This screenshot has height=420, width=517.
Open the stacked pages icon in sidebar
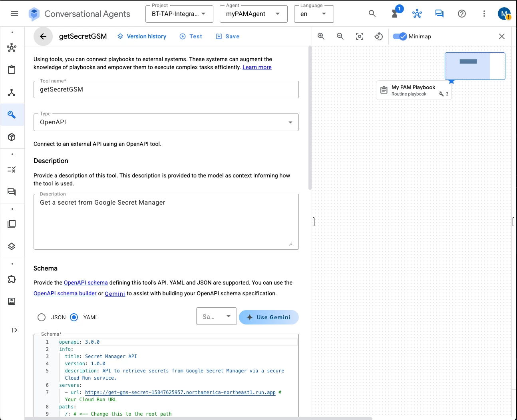coord(12,224)
